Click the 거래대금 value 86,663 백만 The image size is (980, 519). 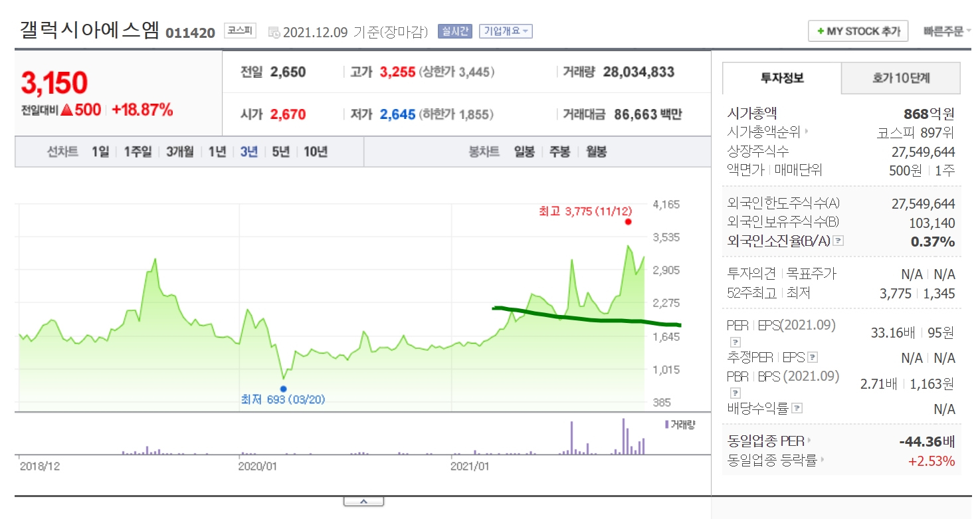[x=648, y=114]
